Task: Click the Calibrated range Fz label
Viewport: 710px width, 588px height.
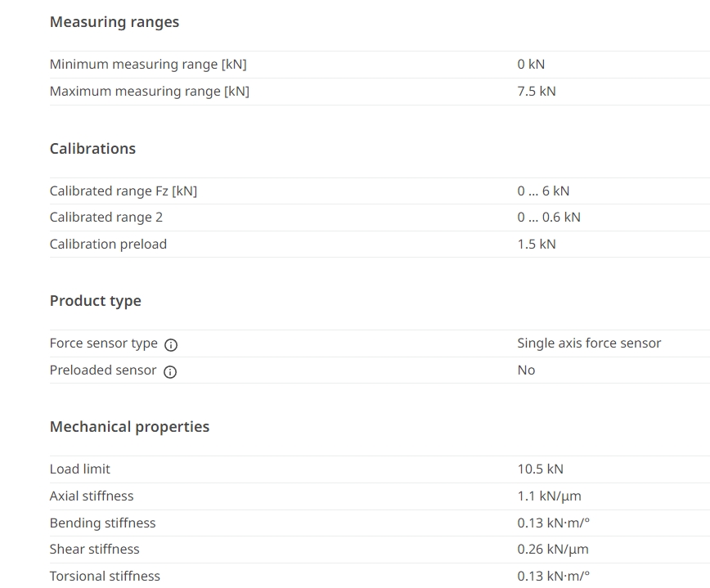Action: click(x=124, y=191)
